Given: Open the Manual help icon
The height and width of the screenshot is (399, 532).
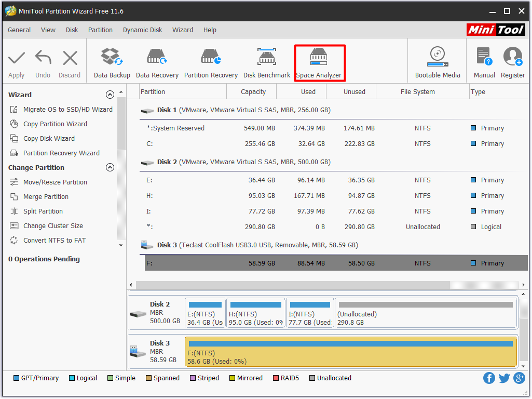Looking at the screenshot, I should click(x=484, y=63).
